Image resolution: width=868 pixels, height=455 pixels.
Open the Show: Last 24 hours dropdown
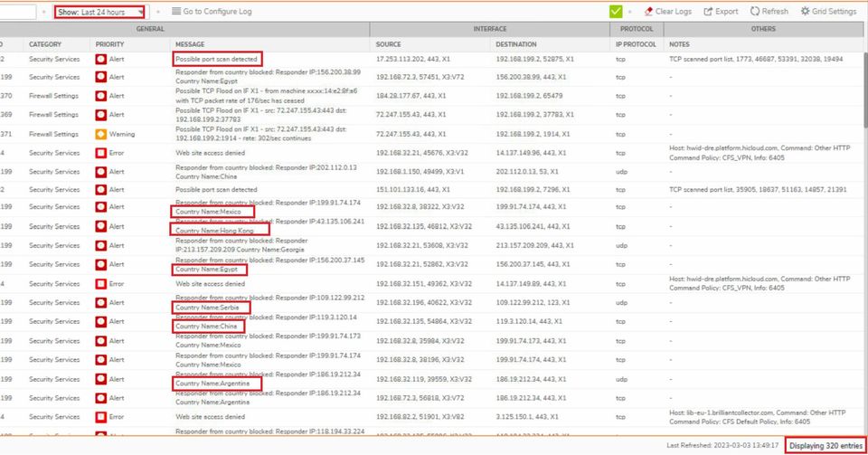99,12
